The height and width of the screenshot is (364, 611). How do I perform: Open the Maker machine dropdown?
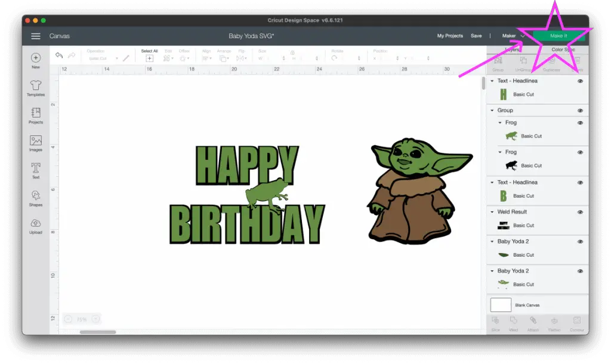(514, 35)
